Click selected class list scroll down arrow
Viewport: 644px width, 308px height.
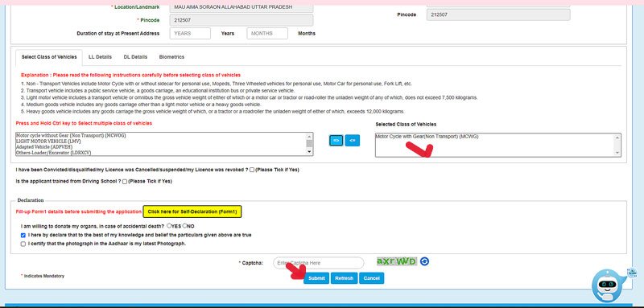point(617,153)
